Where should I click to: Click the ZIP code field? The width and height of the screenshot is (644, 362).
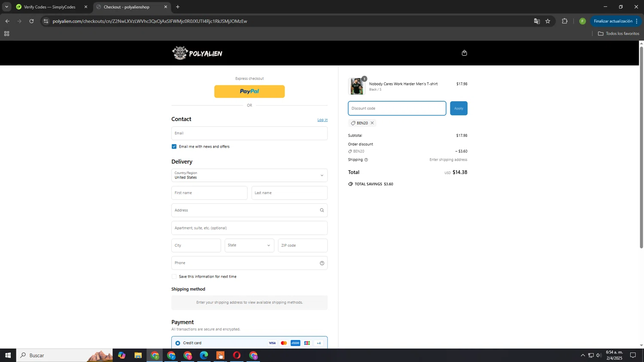(303, 245)
